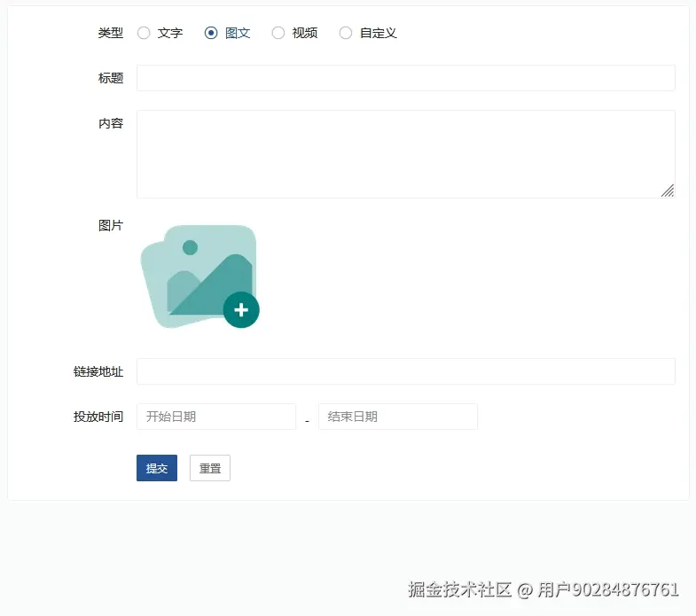This screenshot has width=696, height=616.
Task: Submit the form with 提交 button
Action: point(157,468)
